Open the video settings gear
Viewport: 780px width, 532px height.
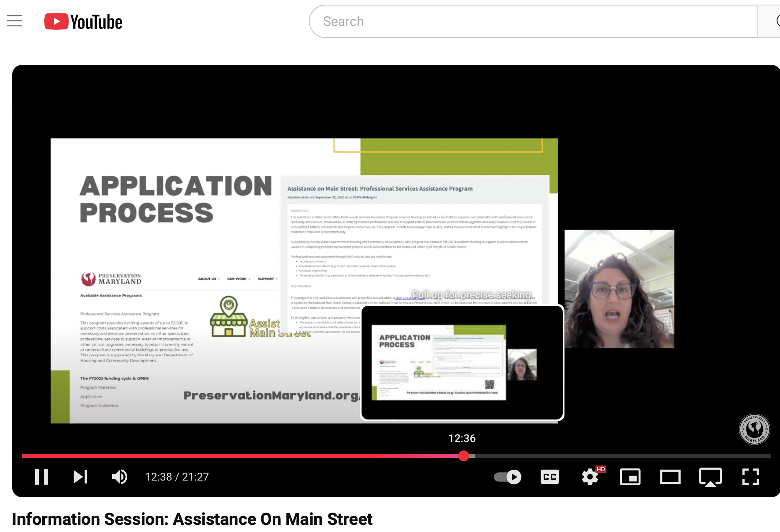(590, 477)
